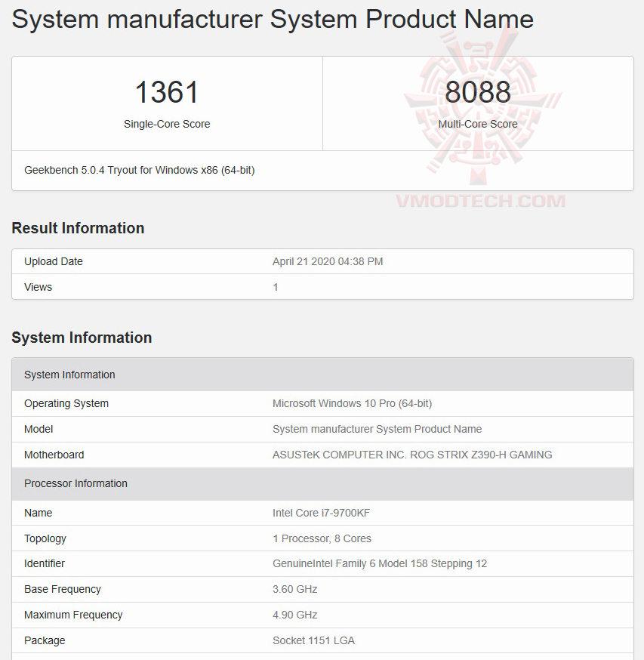Screen dimensions: 644x660
Task: Select the Views count value 1
Action: coord(276,287)
